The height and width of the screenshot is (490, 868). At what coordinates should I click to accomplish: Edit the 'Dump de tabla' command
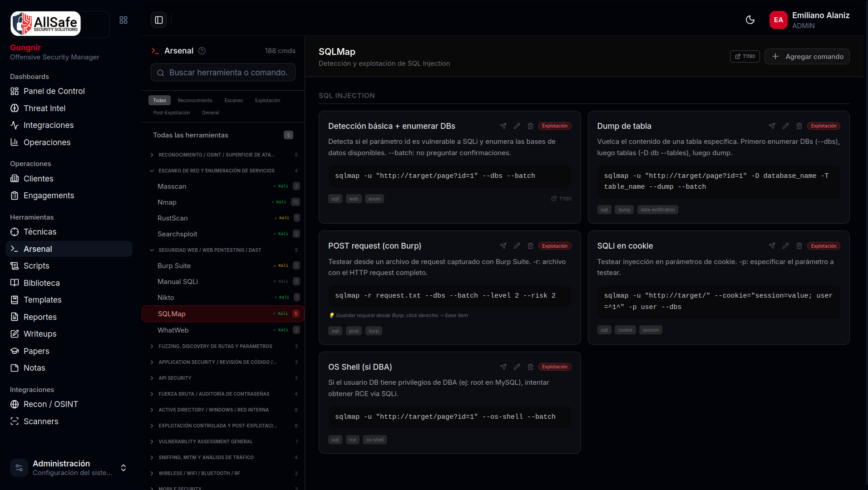(785, 126)
